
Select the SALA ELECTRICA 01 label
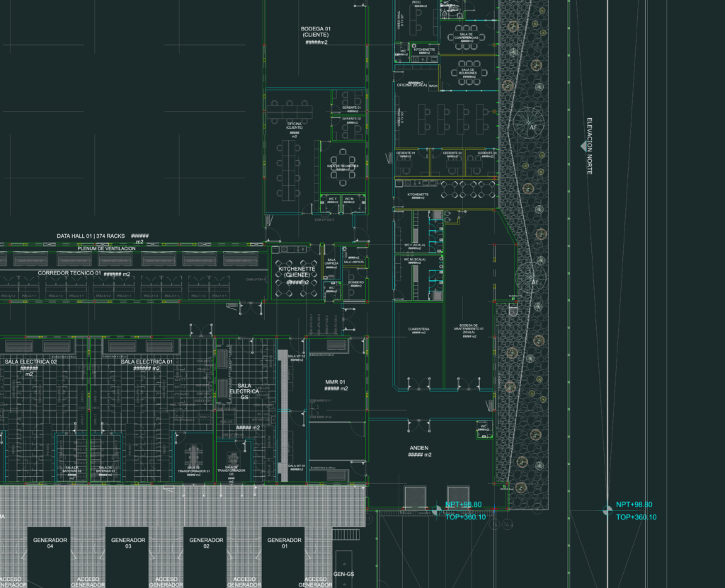point(147,362)
